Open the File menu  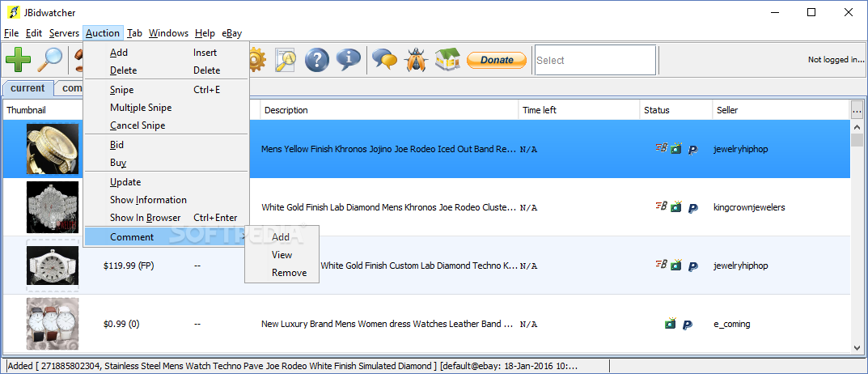click(x=11, y=33)
